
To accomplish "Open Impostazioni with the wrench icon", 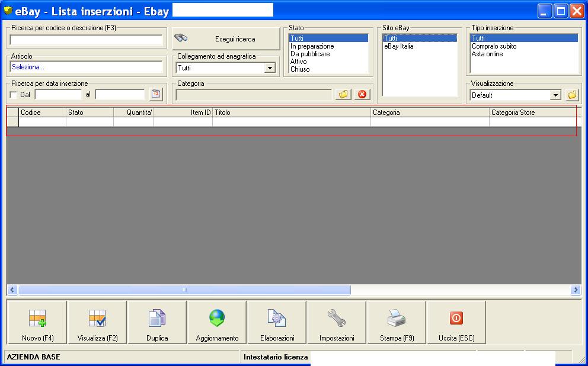I will [x=337, y=322].
